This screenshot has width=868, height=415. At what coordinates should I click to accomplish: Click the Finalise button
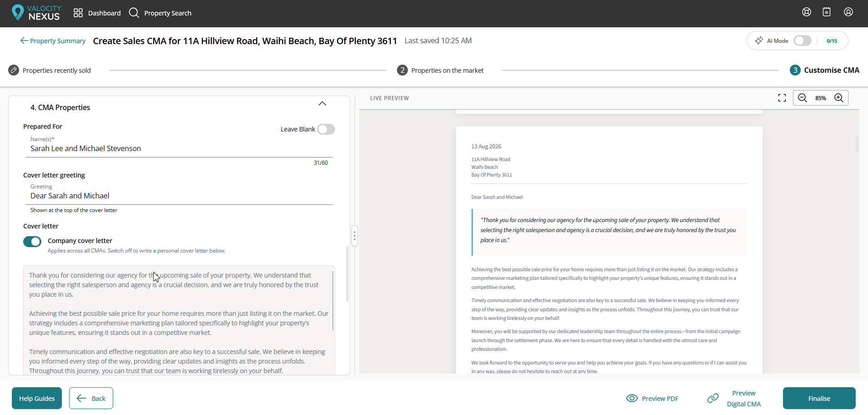coord(819,398)
